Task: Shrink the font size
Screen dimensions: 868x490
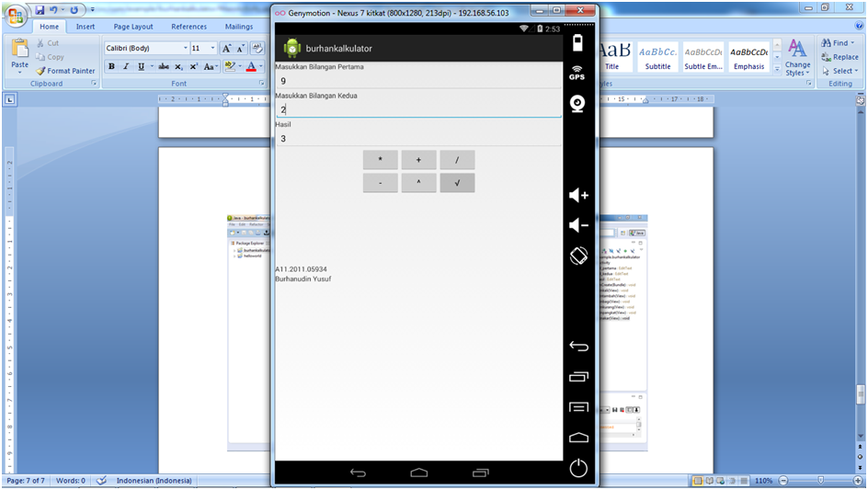Action: point(240,48)
